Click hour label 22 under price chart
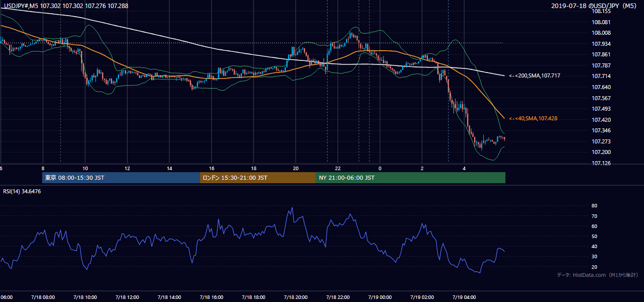 pos(338,168)
